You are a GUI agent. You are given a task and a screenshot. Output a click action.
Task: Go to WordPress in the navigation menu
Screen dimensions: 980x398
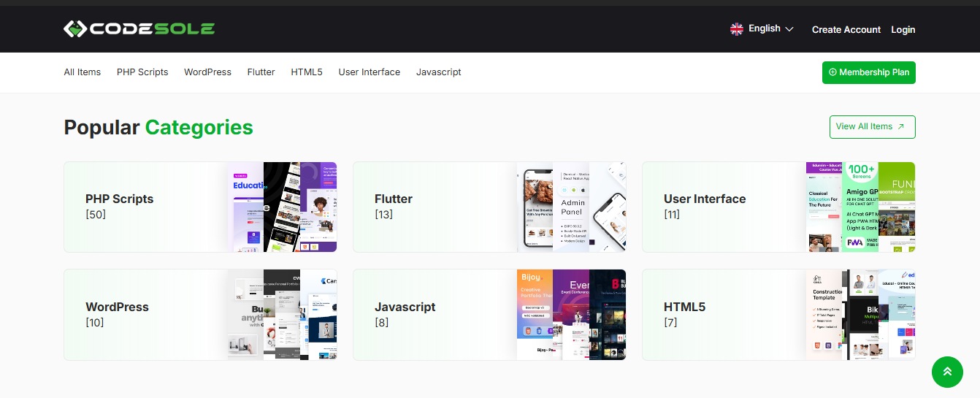[207, 72]
